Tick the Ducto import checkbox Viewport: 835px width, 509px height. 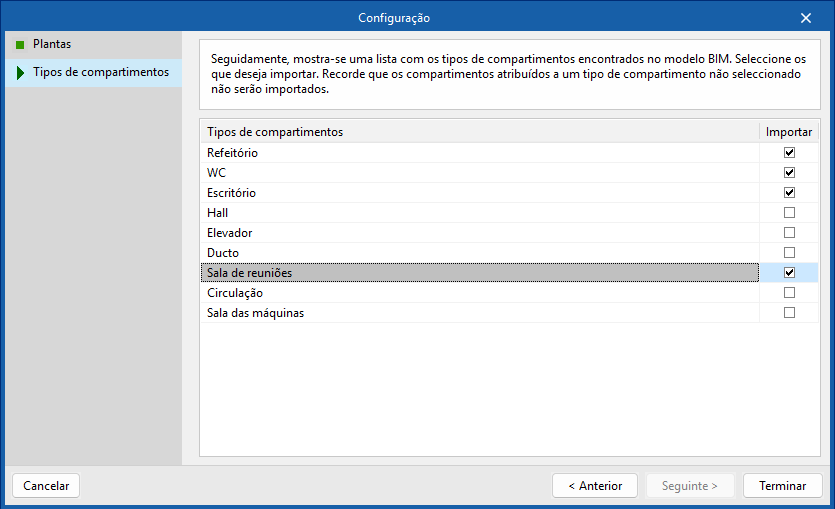click(789, 253)
